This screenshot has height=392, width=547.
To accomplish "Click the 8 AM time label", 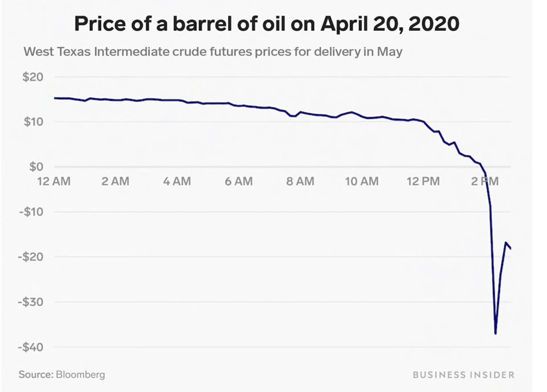I will pos(300,182).
